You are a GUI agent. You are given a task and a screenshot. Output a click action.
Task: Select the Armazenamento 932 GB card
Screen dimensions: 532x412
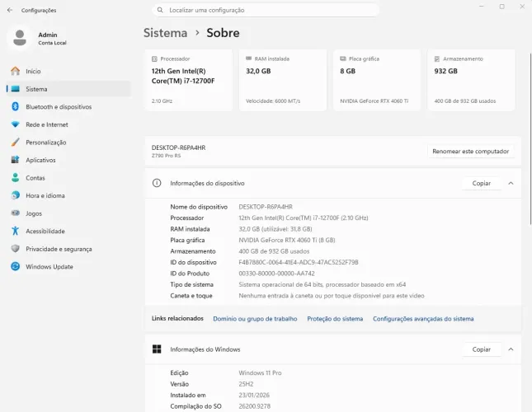[471, 80]
